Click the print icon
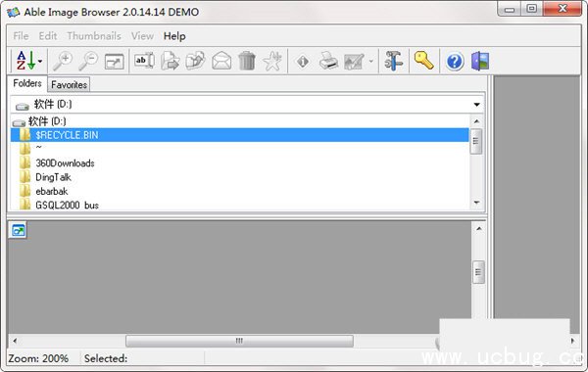Viewport: 588px width, 372px height. click(328, 61)
